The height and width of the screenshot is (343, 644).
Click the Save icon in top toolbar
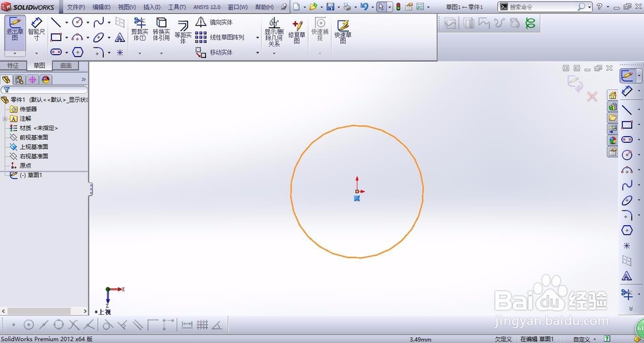330,6
